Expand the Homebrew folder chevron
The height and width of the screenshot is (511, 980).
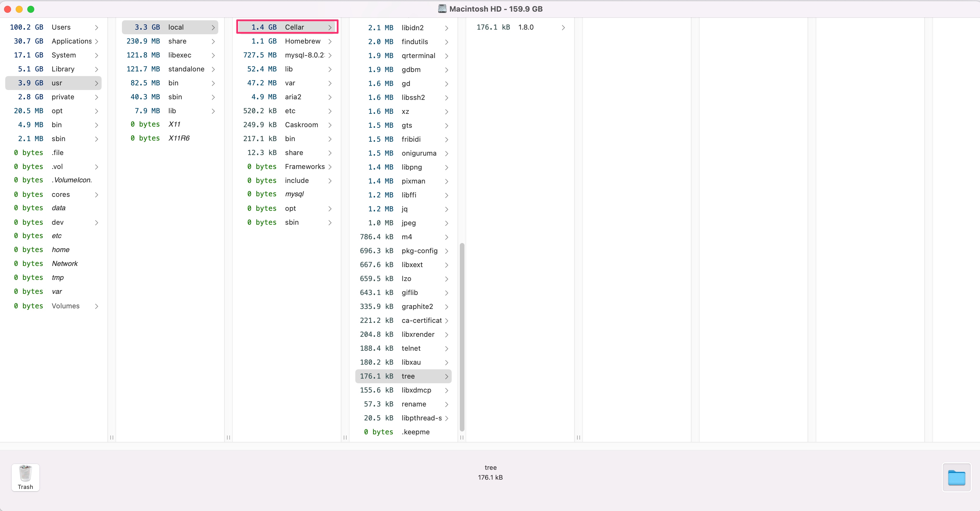330,41
